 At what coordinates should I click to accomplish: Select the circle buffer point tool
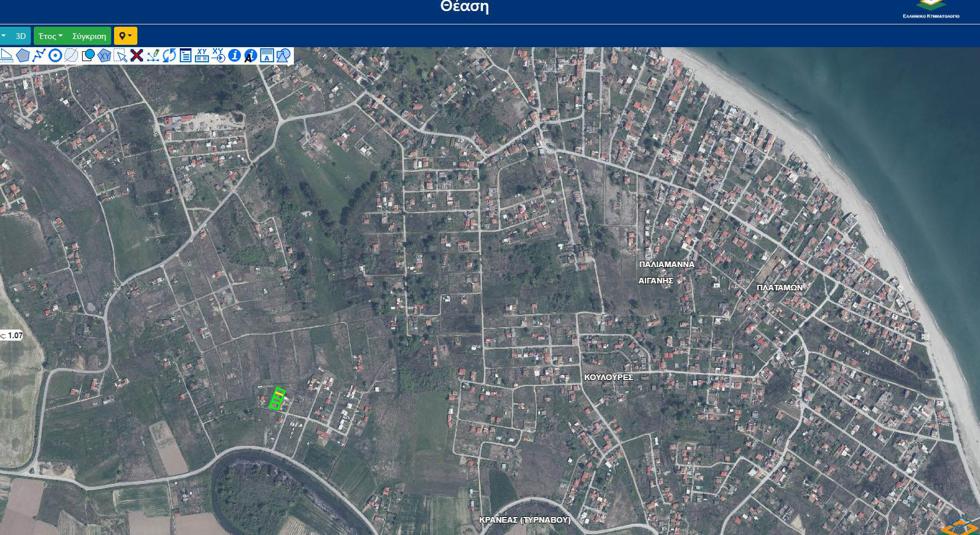click(x=55, y=55)
